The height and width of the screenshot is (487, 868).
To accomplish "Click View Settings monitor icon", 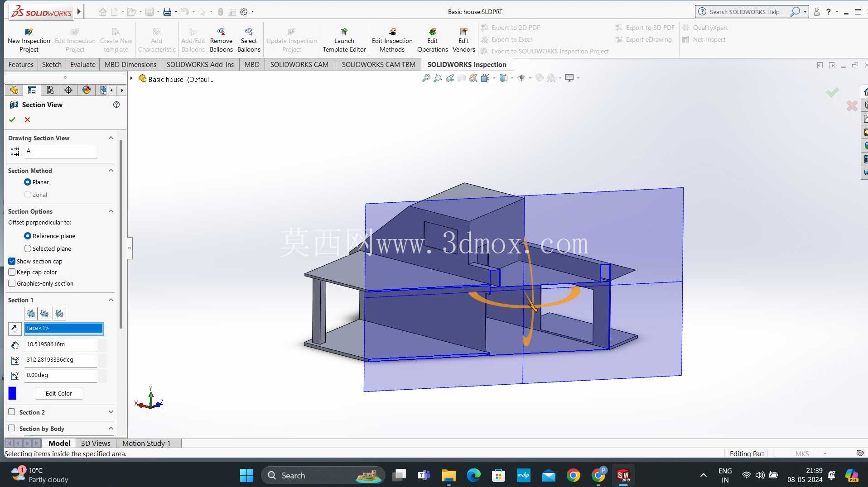I will point(569,78).
